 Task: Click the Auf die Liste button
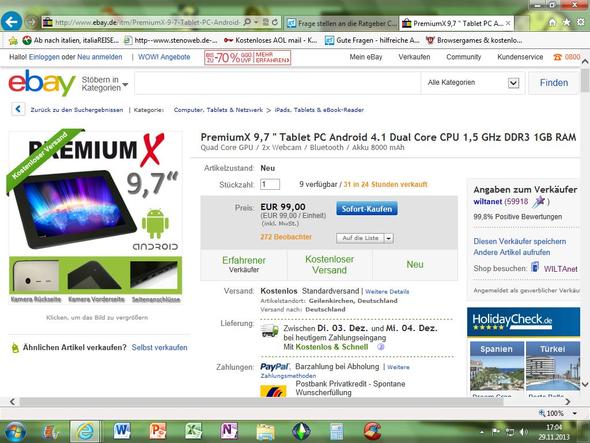pyautogui.click(x=360, y=238)
